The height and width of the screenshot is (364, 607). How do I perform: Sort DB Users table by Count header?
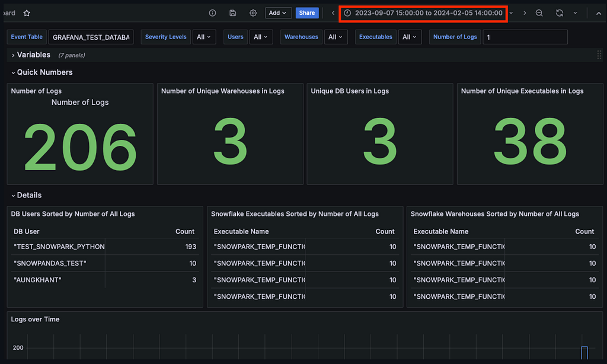click(185, 232)
